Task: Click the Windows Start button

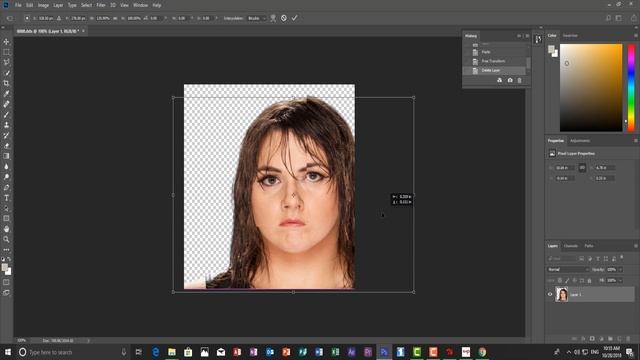Action: pos(8,352)
